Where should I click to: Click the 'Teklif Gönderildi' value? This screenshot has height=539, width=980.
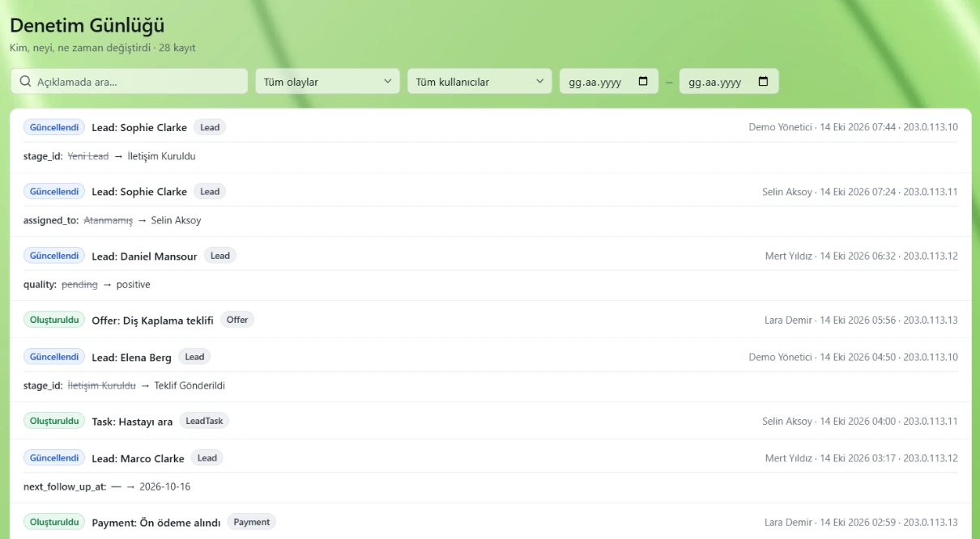point(190,385)
